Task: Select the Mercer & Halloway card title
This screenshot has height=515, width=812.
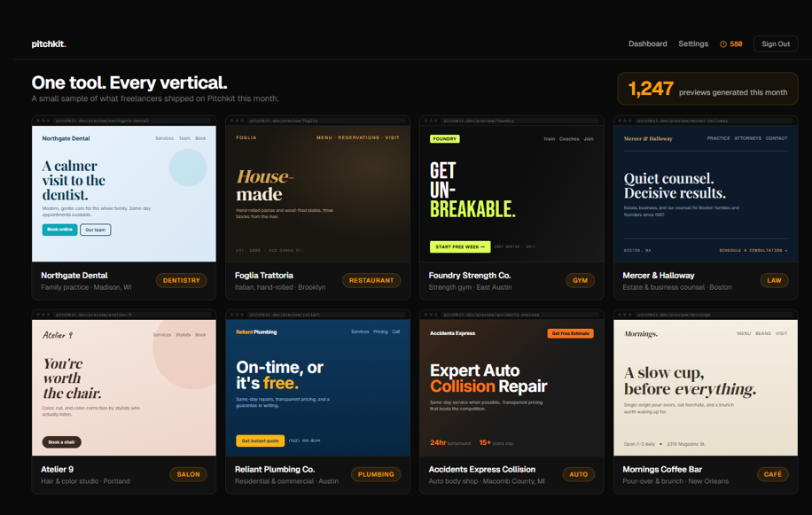Action: [658, 276]
